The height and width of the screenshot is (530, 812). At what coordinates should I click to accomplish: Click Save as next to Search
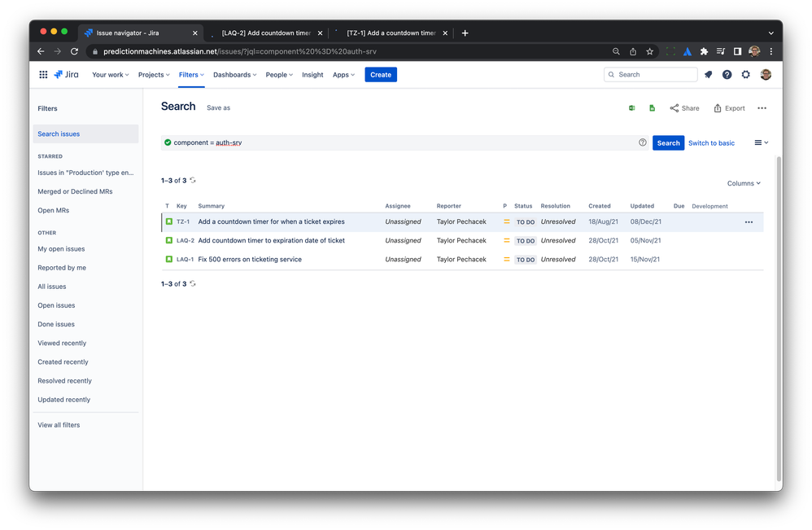219,107
